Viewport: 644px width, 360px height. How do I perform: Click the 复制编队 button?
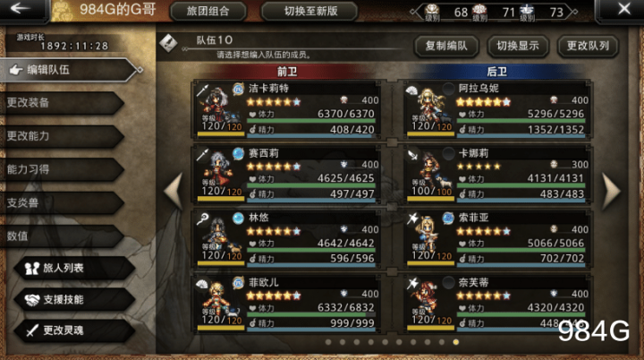(x=446, y=46)
